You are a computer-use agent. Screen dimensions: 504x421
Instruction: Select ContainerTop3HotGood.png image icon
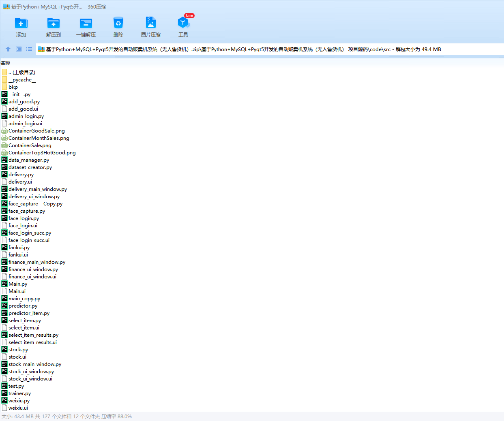4,152
